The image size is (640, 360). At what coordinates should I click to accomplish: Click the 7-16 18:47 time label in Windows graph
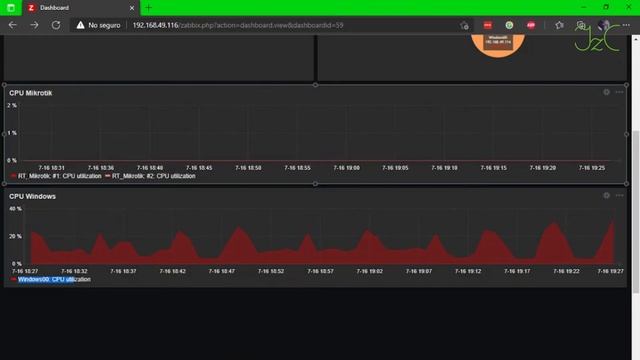tap(222, 271)
